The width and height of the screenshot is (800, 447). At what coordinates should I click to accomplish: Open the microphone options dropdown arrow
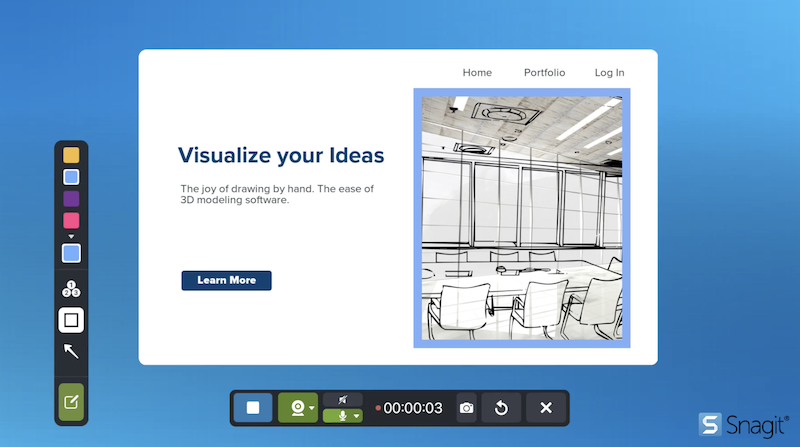357,416
